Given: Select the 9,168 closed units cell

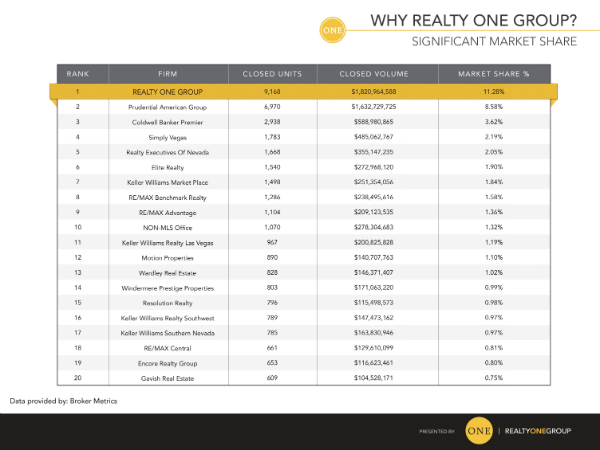Looking at the screenshot, I should tap(272, 92).
